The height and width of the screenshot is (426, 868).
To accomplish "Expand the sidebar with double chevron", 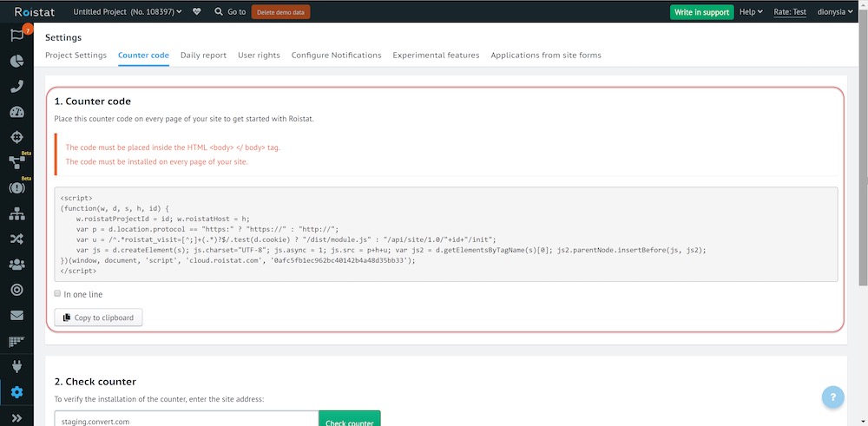I will [16, 417].
